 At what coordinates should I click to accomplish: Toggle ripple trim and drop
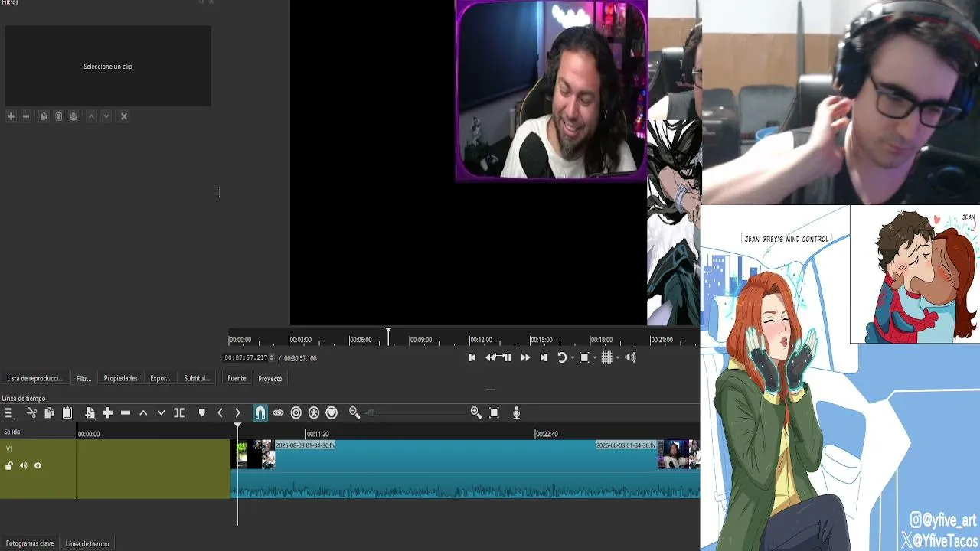296,412
